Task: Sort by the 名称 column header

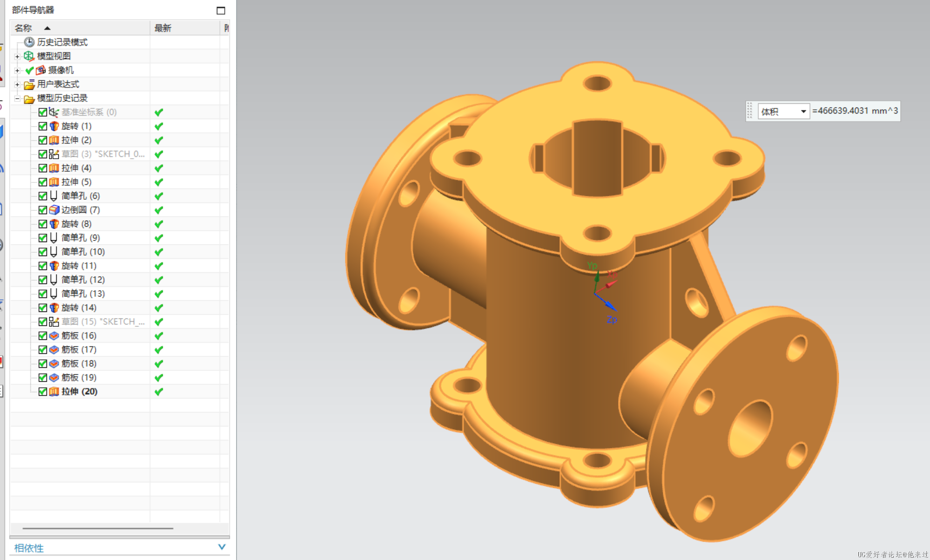Action: [x=80, y=28]
